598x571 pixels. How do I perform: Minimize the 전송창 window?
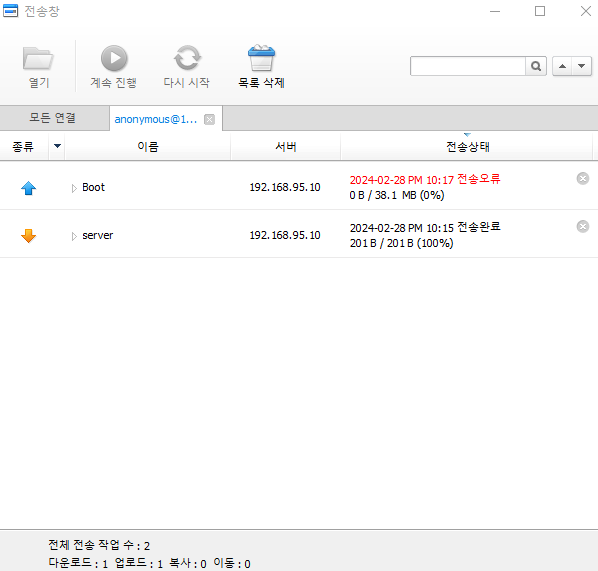coord(495,11)
